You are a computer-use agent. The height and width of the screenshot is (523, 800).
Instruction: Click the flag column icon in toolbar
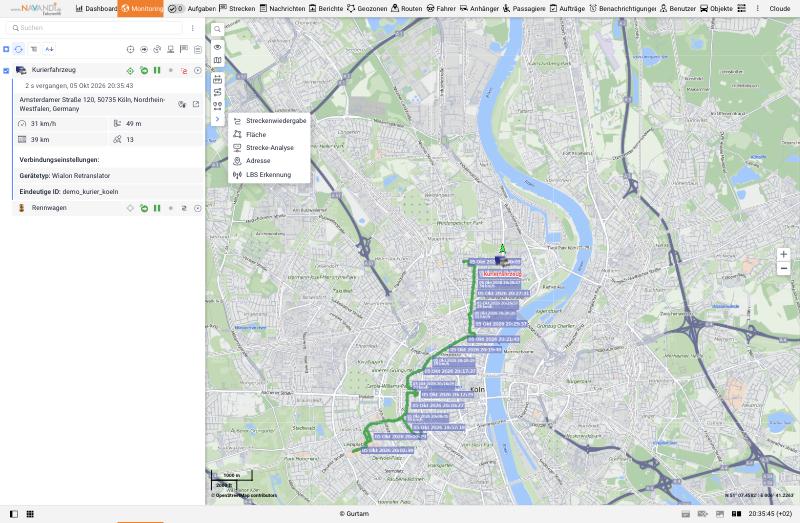pos(184,49)
